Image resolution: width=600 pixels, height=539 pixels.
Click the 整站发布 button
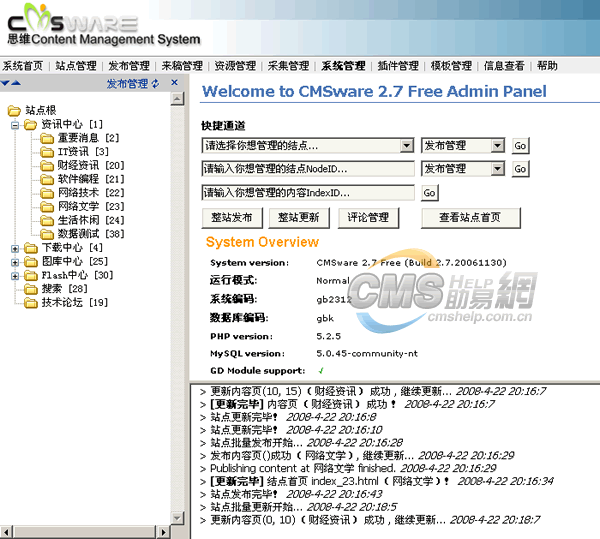233,217
